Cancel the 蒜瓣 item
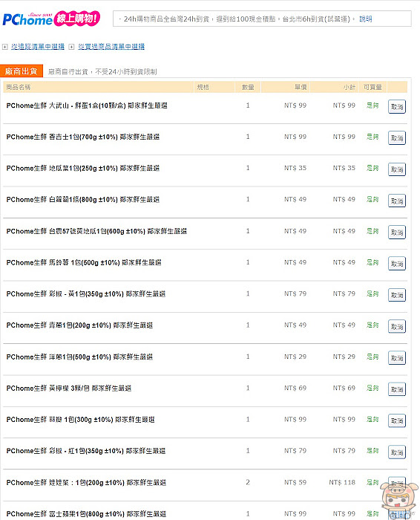Screen dimensions: 420x520 [397, 421]
